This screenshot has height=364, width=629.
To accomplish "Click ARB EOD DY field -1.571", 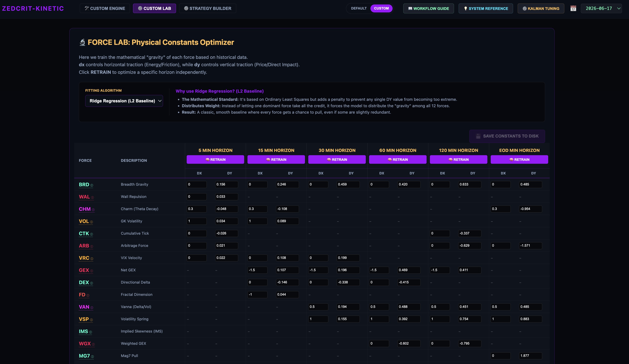I will coord(530,246).
